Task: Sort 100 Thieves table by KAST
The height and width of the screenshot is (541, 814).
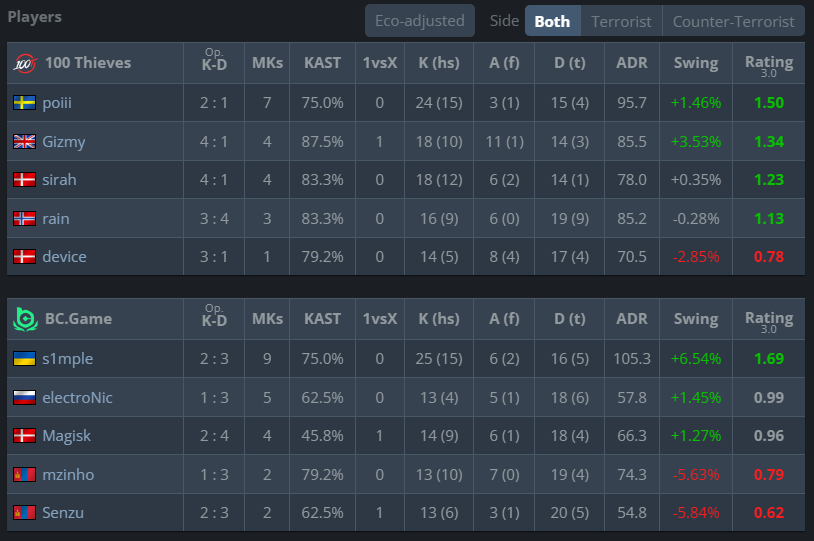Action: click(322, 63)
